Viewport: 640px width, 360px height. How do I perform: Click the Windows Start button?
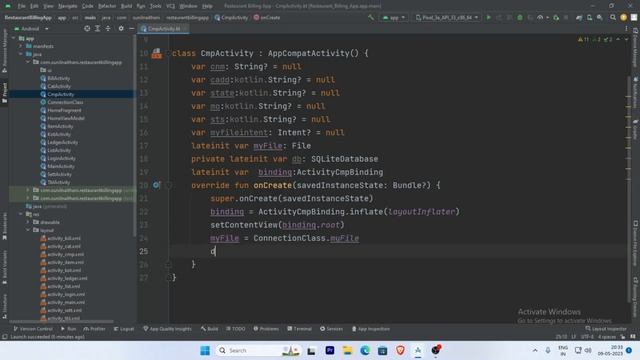205,351
